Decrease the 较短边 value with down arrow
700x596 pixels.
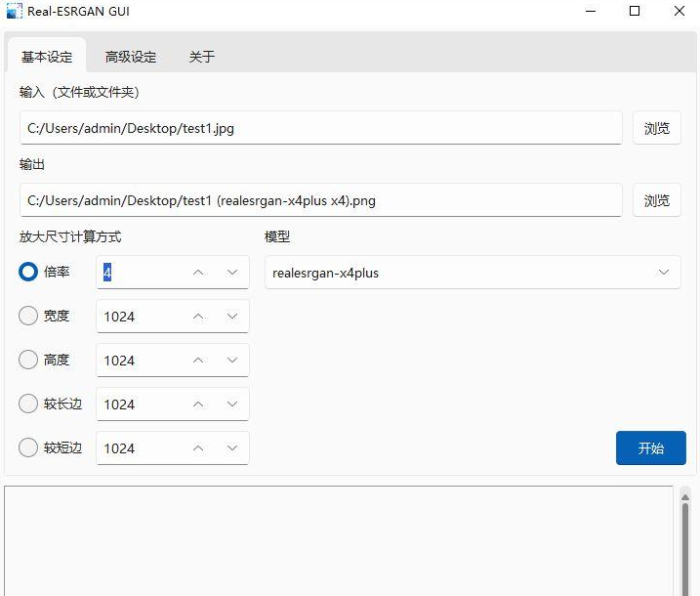pyautogui.click(x=232, y=447)
